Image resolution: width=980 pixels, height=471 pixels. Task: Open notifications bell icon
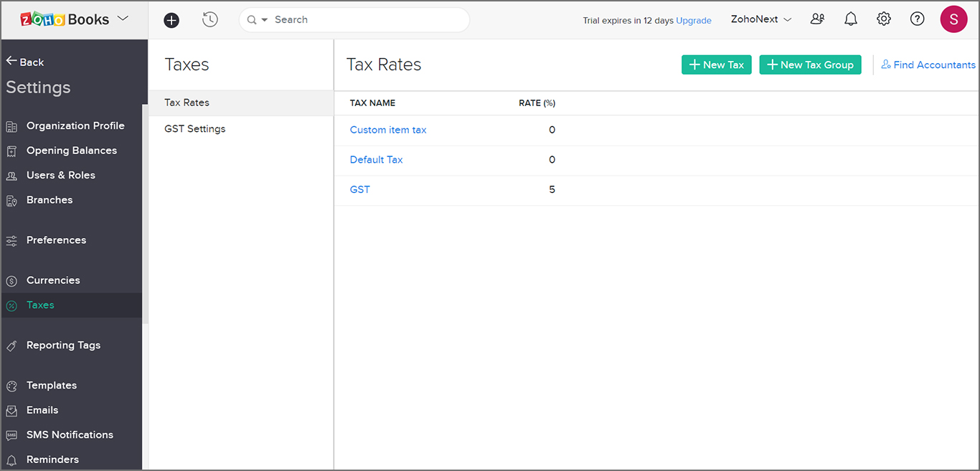pos(850,19)
